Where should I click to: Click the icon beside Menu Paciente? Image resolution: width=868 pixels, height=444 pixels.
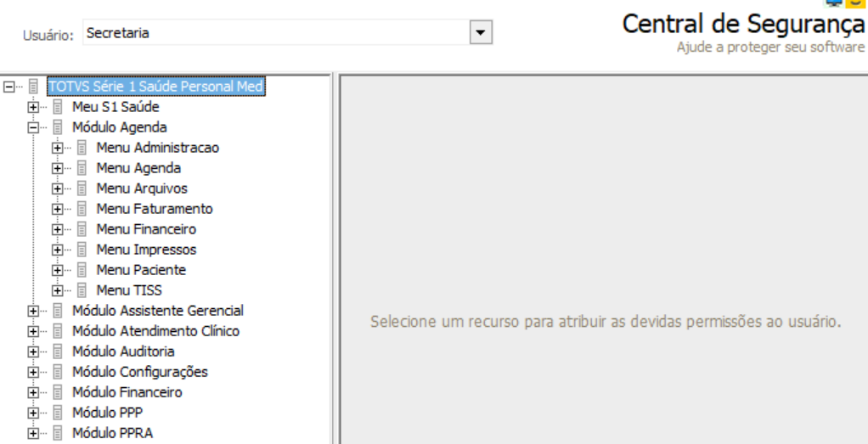[82, 270]
